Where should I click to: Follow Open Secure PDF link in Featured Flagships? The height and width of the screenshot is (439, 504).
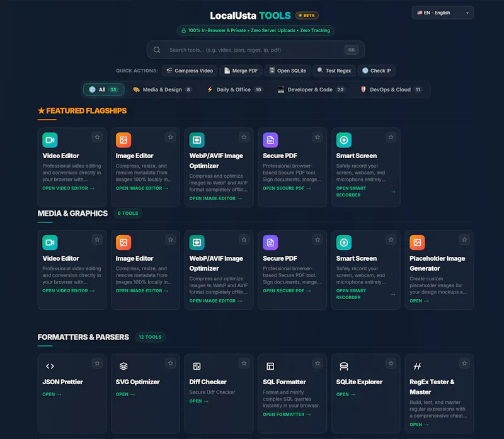pos(287,188)
